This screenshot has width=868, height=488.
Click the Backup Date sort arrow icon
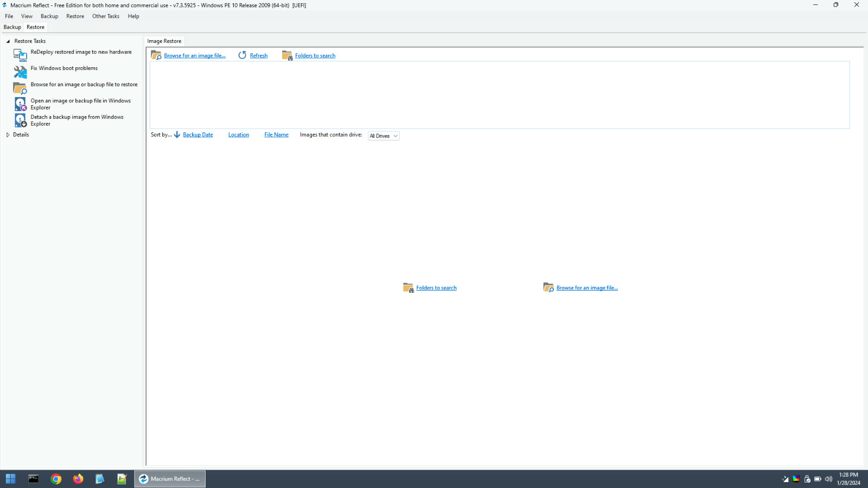click(177, 134)
